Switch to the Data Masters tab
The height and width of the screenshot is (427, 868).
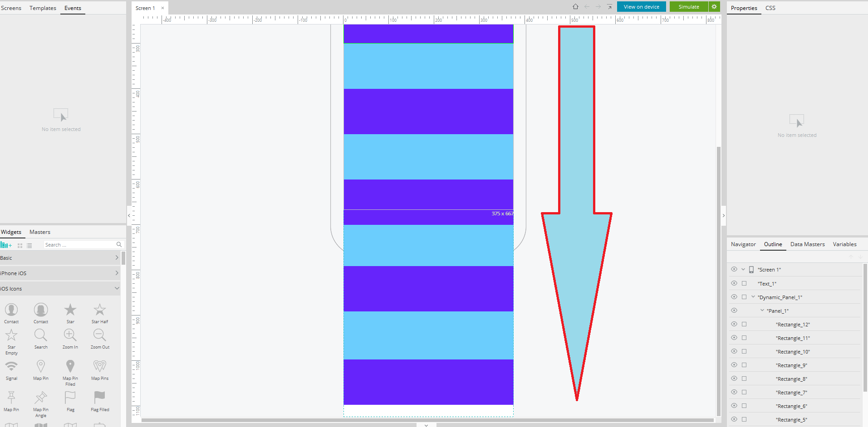(807, 244)
